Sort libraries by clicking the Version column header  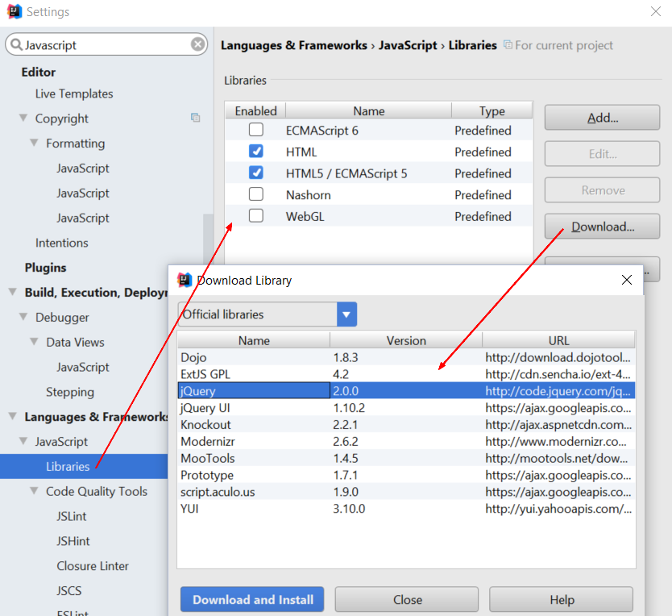[405, 340]
